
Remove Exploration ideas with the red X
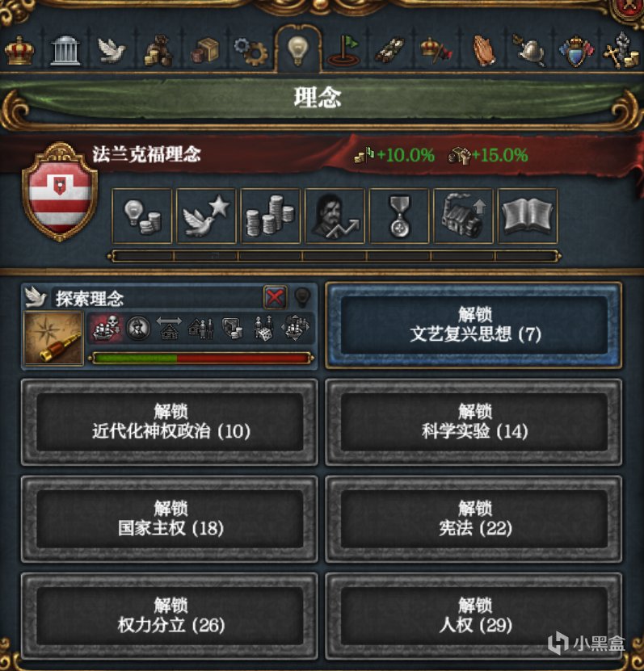pos(275,296)
